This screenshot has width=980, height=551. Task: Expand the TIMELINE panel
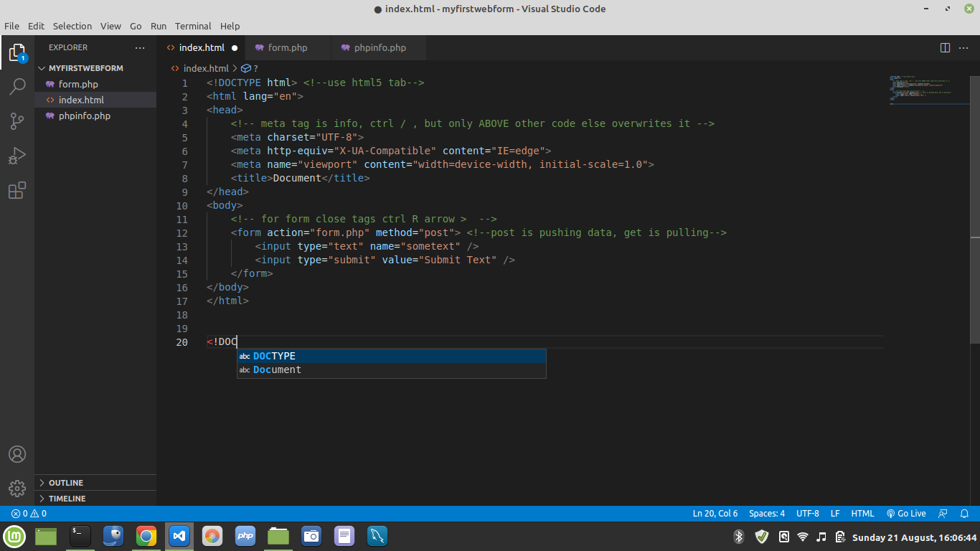[x=67, y=499]
